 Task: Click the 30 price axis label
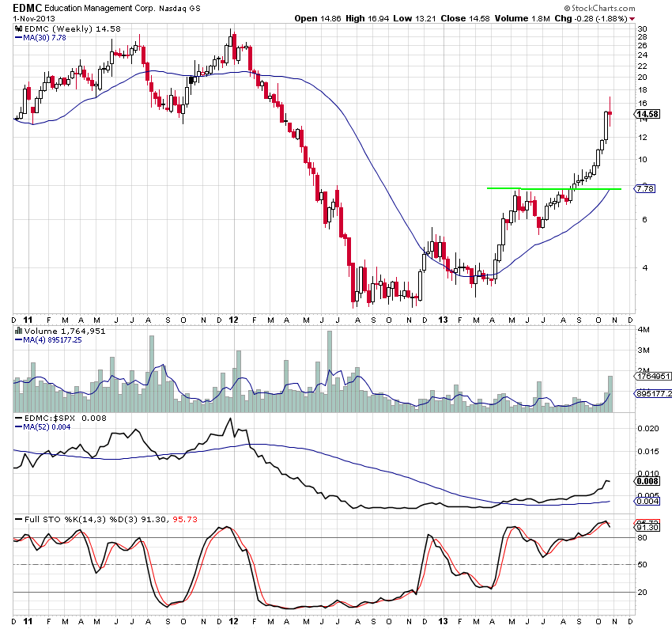(x=643, y=29)
